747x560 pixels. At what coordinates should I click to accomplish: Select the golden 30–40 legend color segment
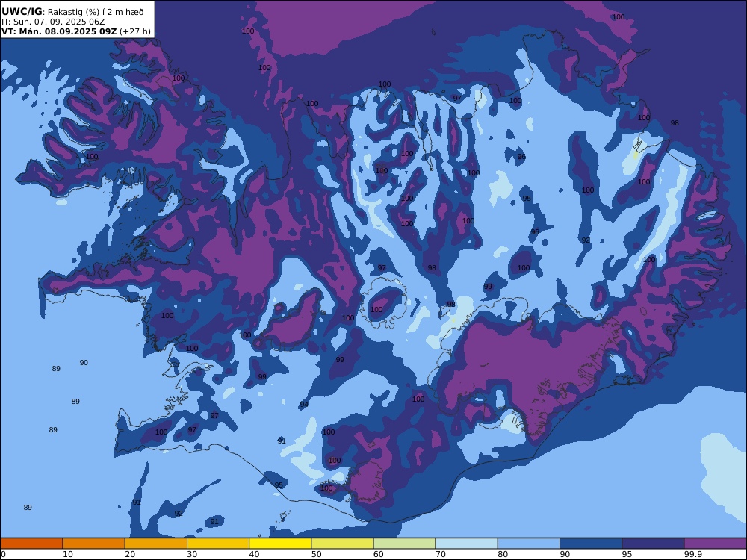point(218,544)
